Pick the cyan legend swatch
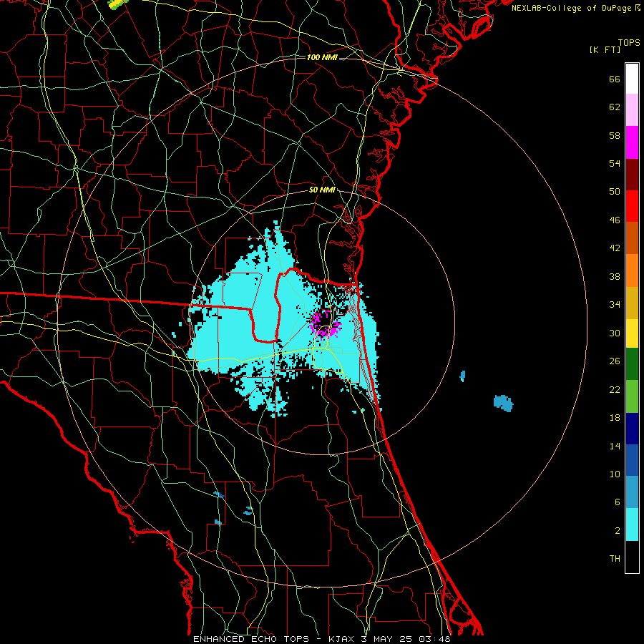This screenshot has width=644, height=644. (632, 525)
